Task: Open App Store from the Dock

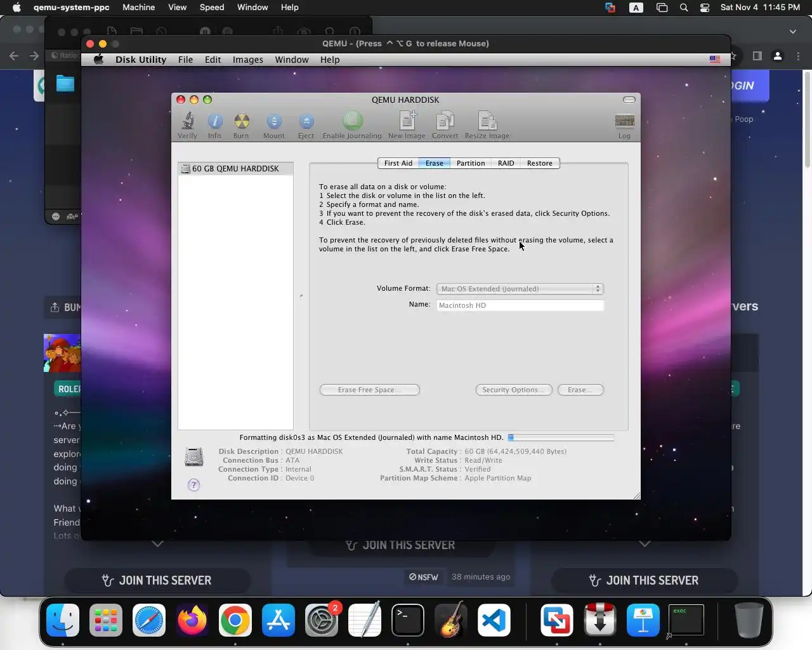Action: coord(278,620)
